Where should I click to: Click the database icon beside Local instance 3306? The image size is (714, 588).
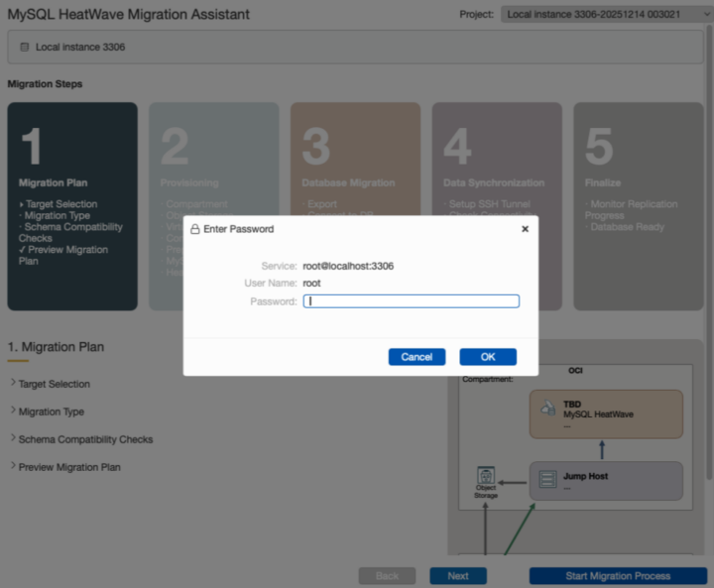25,47
